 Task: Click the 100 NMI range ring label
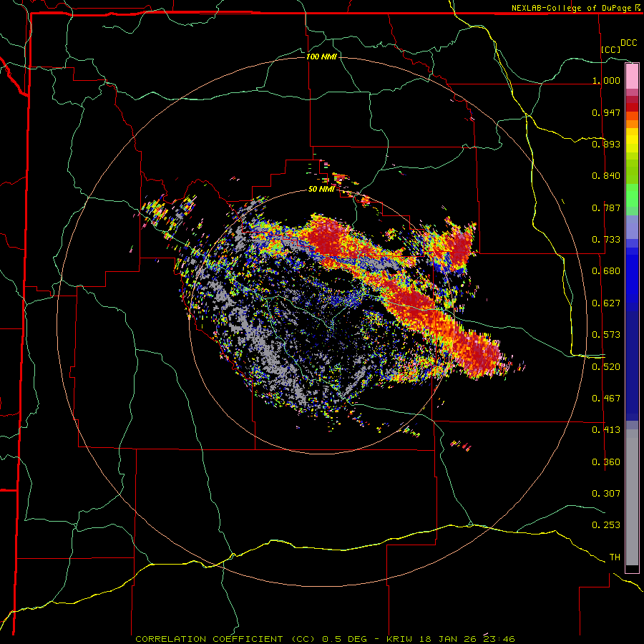(321, 57)
